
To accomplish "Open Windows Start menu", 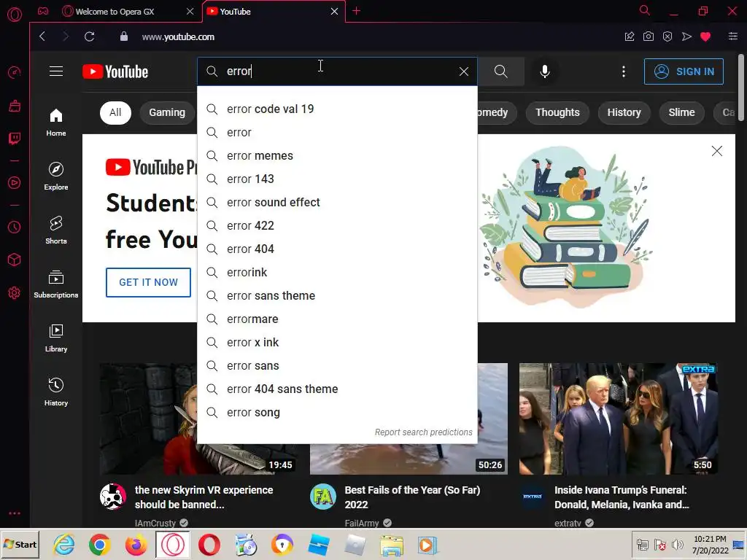I will pyautogui.click(x=20, y=545).
